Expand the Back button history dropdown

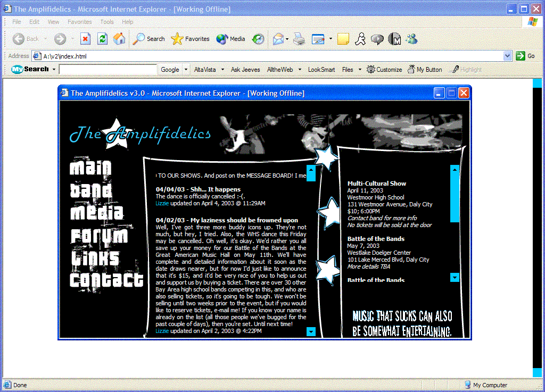coord(46,39)
